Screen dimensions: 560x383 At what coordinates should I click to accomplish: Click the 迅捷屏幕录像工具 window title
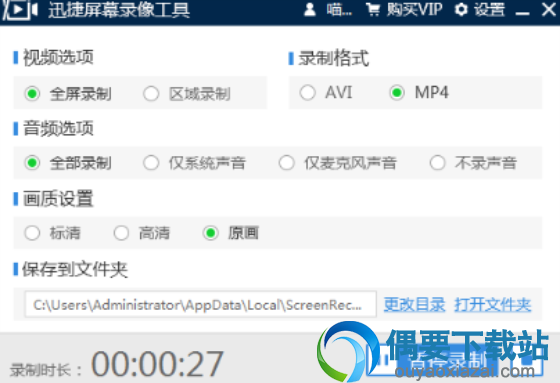click(x=119, y=10)
